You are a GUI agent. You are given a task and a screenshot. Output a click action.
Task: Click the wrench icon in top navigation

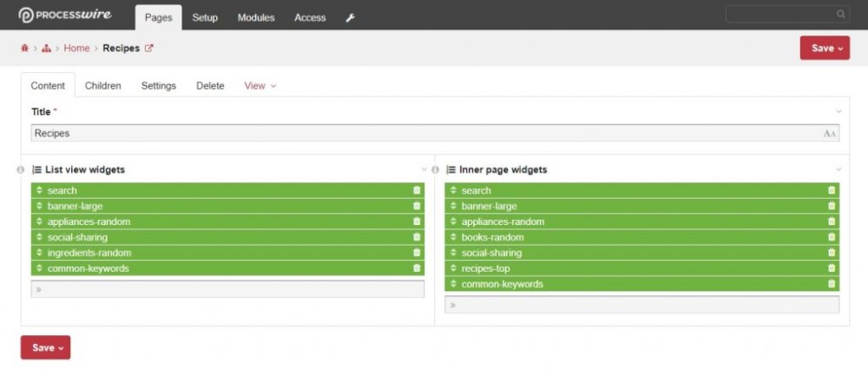click(x=350, y=17)
